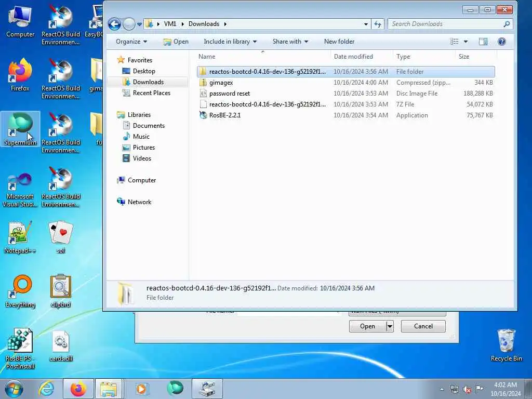Expand the Include in library menu

tap(230, 42)
